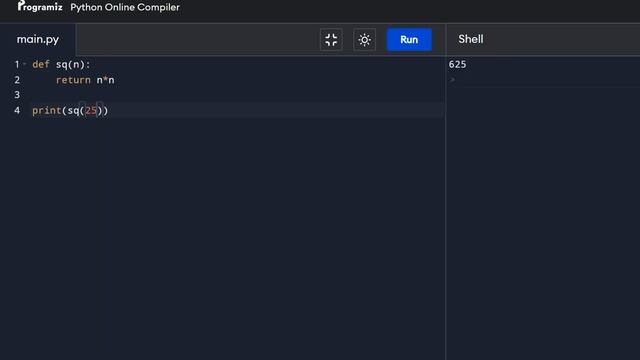Click the Programiz logo
Screen dimensions: 640x360
(x=40, y=6)
